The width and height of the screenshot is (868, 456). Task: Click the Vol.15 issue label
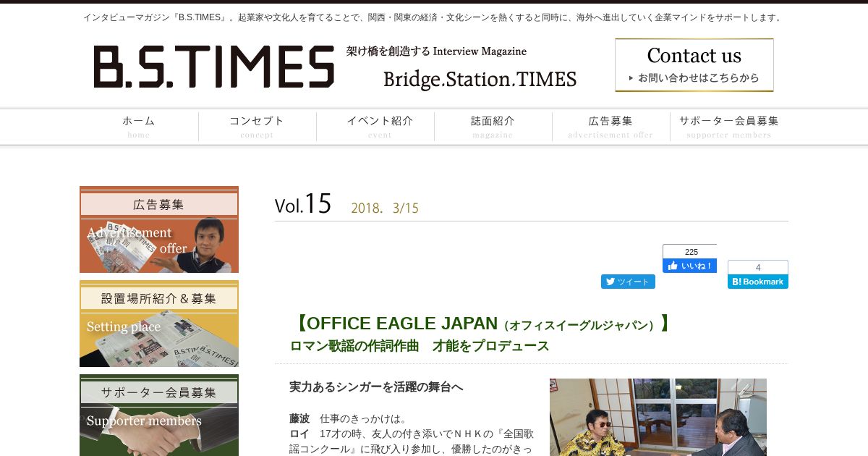(303, 204)
